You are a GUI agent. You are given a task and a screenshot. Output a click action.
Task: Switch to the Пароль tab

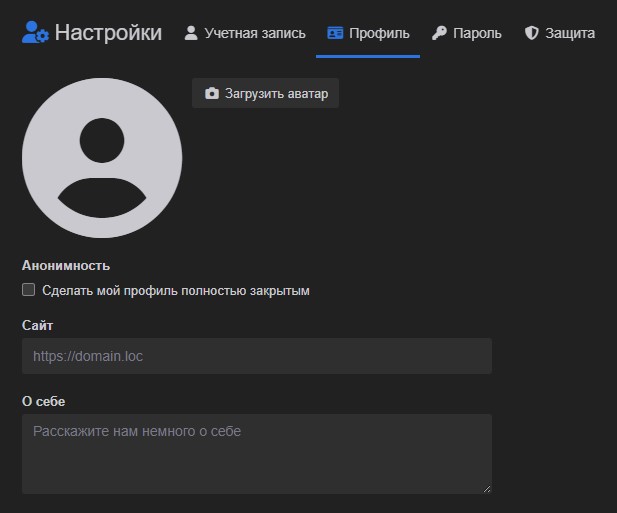(478, 33)
